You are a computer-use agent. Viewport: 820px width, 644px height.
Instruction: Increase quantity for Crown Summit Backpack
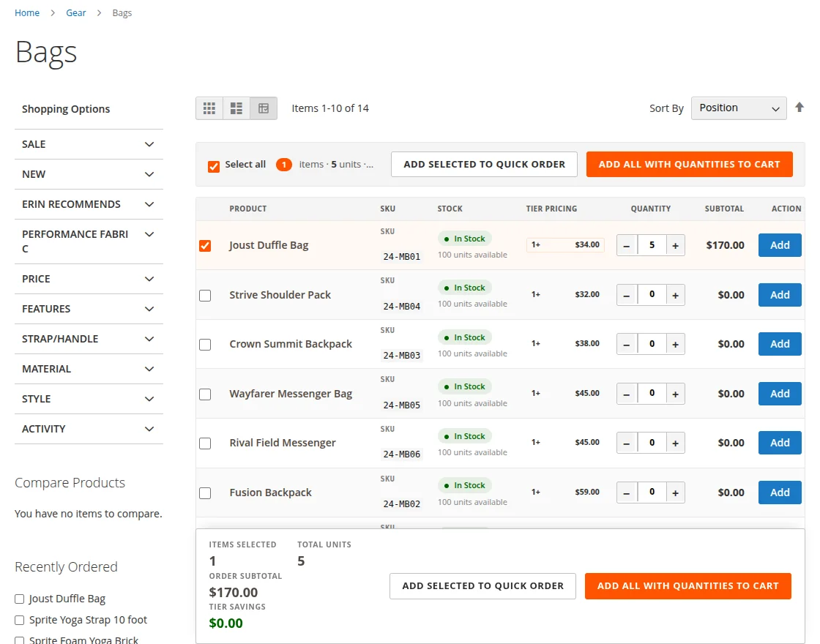pos(675,344)
